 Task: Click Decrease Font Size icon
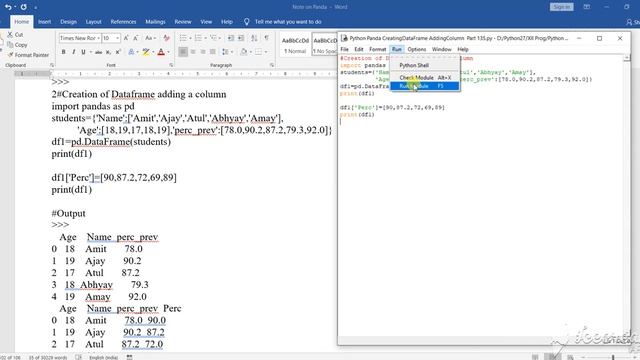(x=136, y=38)
